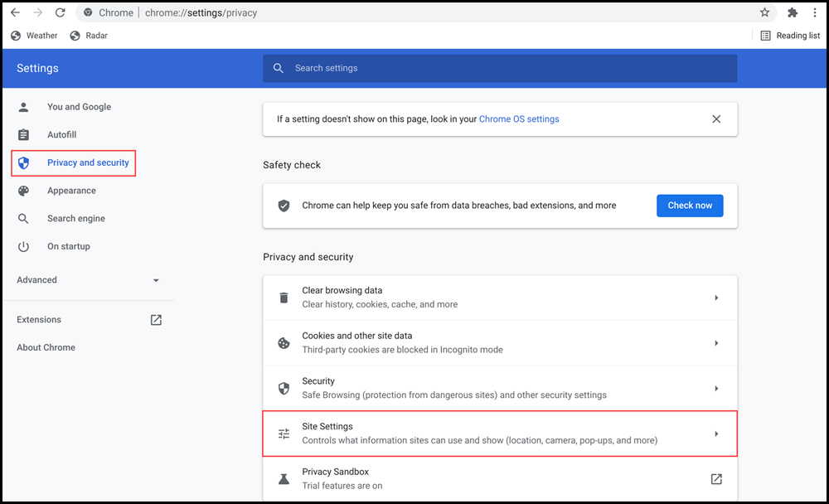The image size is (829, 504).
Task: Expand the Advanced section arrow
Action: click(156, 280)
